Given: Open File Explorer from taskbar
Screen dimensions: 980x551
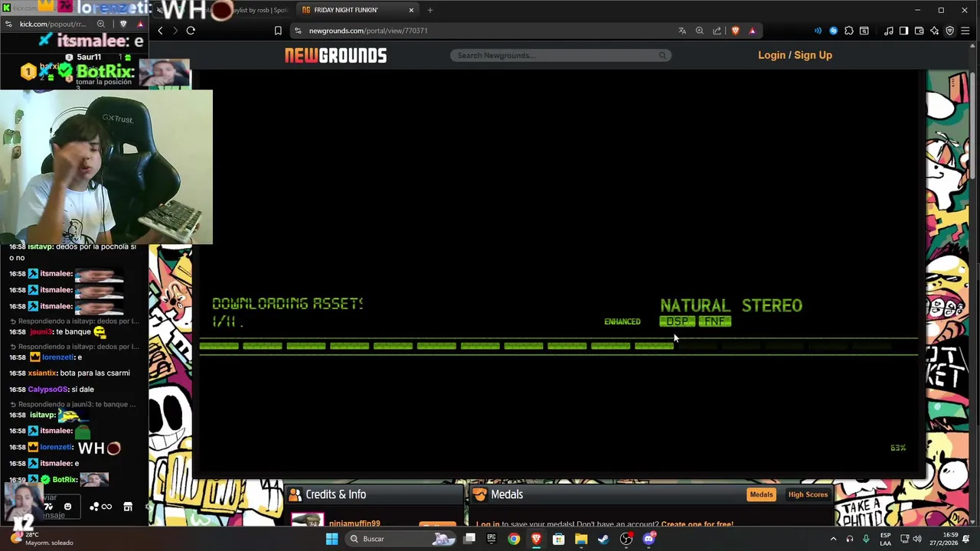Looking at the screenshot, I should [x=581, y=539].
